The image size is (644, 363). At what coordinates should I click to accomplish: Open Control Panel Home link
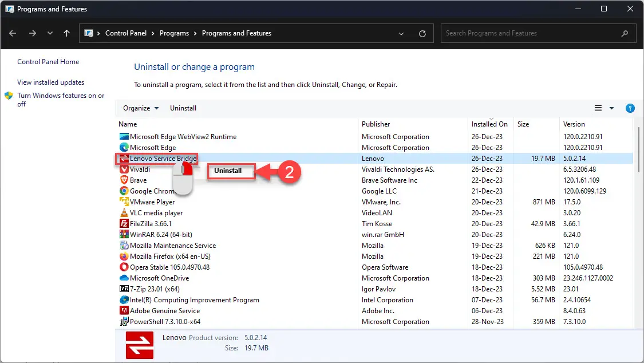click(48, 62)
